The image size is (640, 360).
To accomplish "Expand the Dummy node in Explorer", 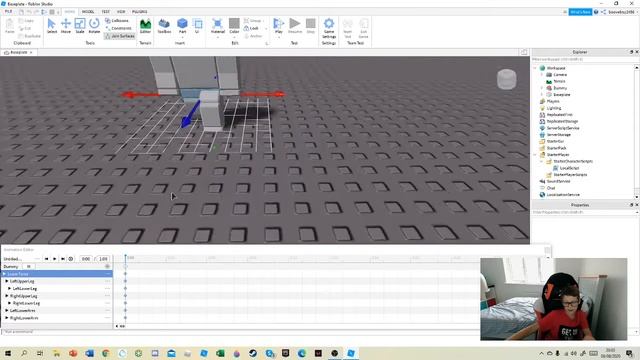I will click(x=542, y=88).
